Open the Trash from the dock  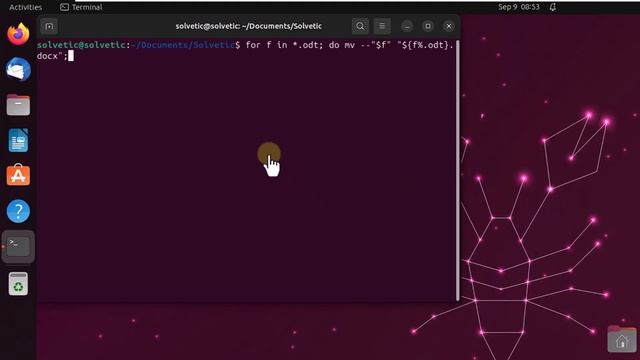pyautogui.click(x=18, y=283)
